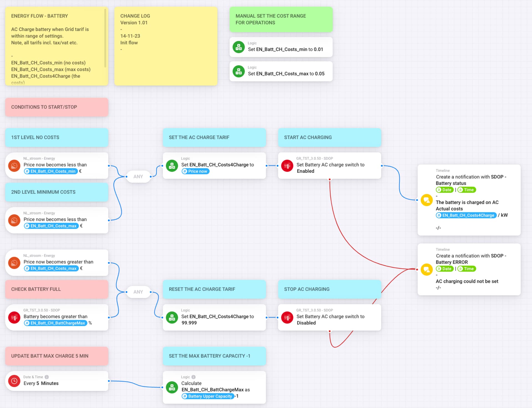Click SDOP icon on Battery AC charge Enabled card
Image resolution: width=532 pixels, height=408 pixels.
tap(287, 166)
